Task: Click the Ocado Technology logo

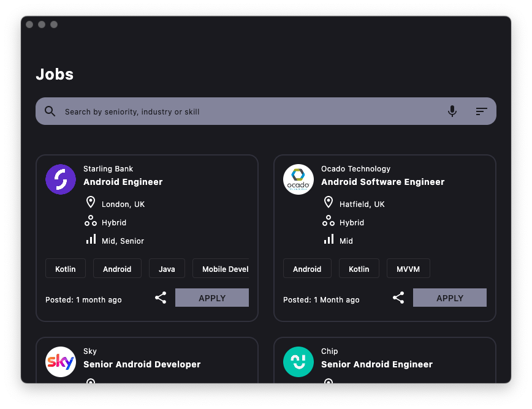Action: [x=298, y=179]
